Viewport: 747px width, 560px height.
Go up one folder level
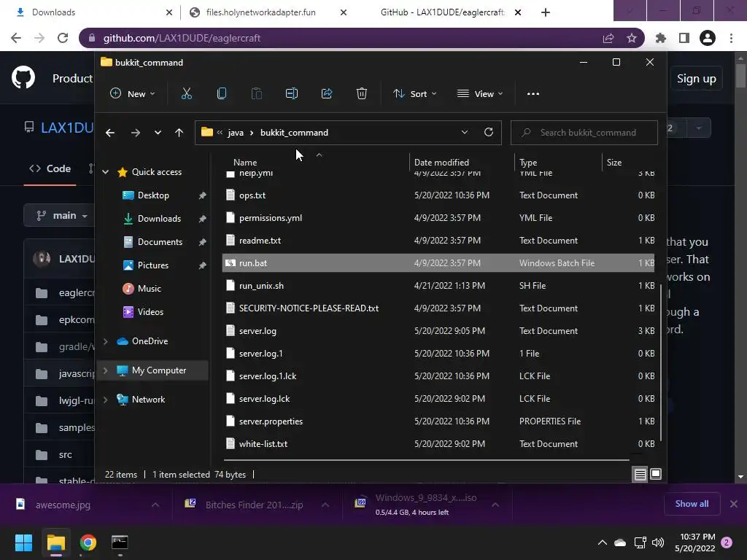click(179, 133)
